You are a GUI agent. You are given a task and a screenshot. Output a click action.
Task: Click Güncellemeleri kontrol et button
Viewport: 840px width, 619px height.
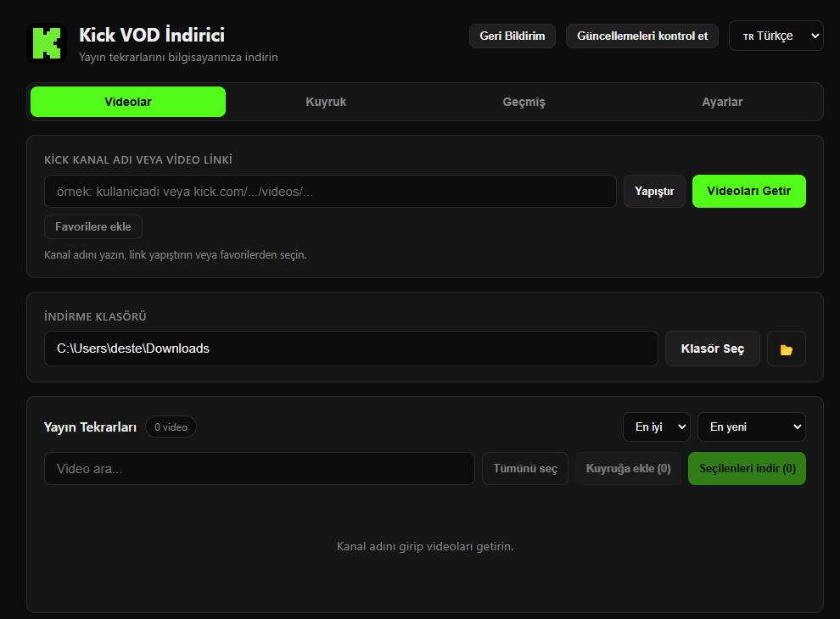tap(642, 36)
